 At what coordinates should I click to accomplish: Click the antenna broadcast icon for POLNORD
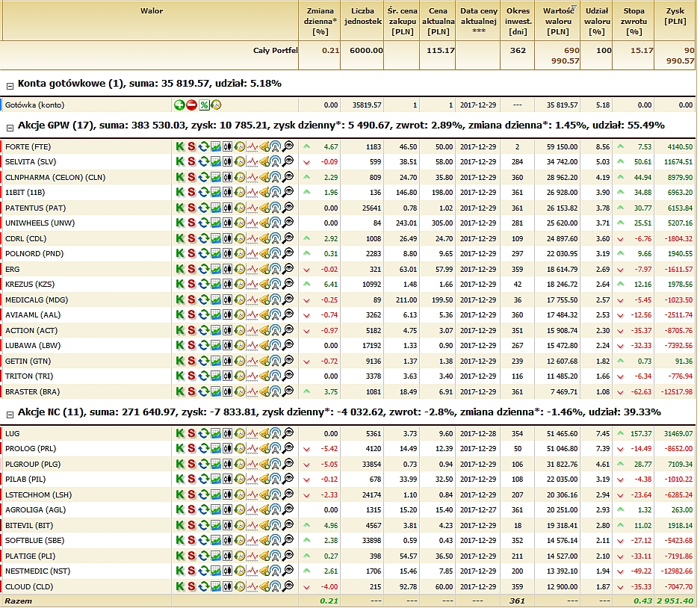pyautogui.click(x=276, y=253)
